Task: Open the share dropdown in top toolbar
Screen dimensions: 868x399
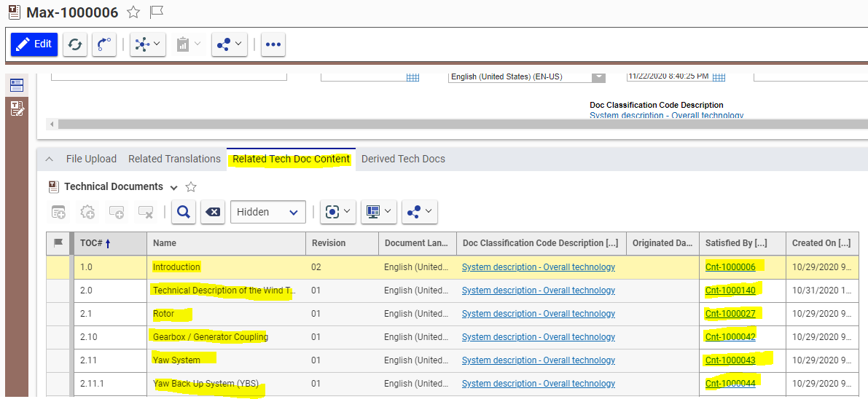Action: (229, 44)
